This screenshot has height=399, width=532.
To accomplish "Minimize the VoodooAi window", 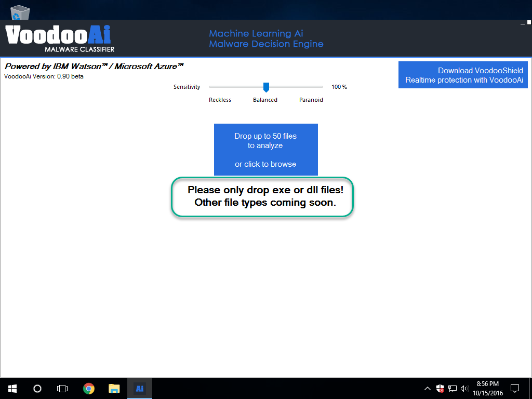I will (x=523, y=23).
